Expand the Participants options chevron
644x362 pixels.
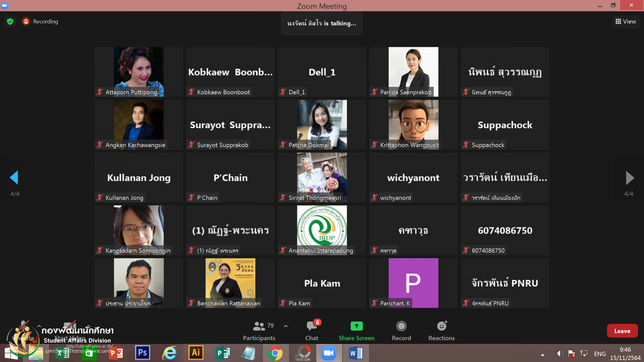(286, 326)
